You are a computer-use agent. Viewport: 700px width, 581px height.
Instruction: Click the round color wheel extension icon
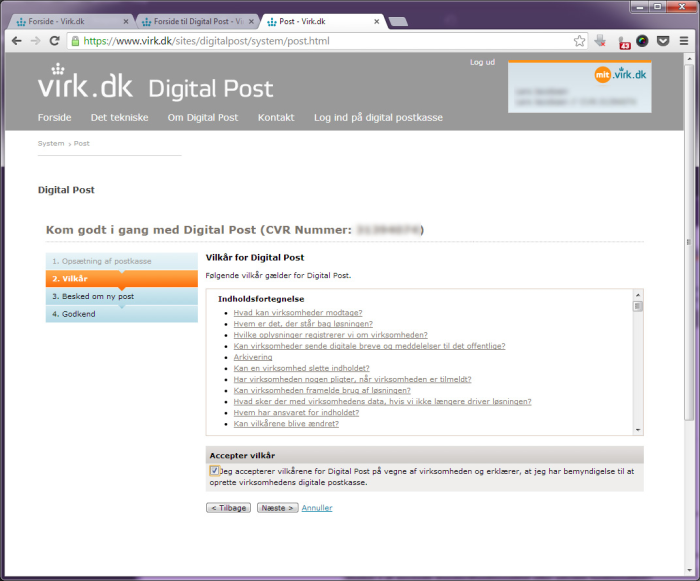pos(642,41)
